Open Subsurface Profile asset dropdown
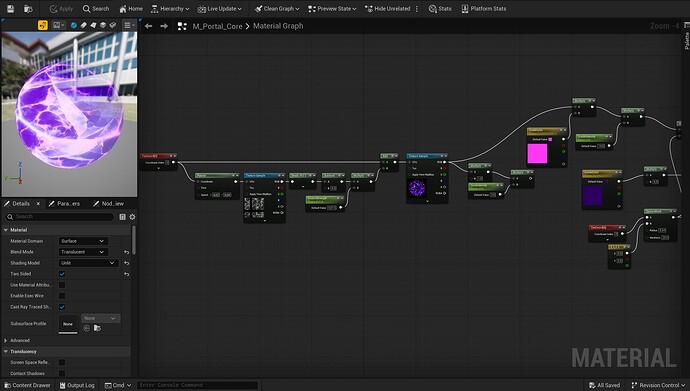The image size is (690, 391). pos(100,318)
